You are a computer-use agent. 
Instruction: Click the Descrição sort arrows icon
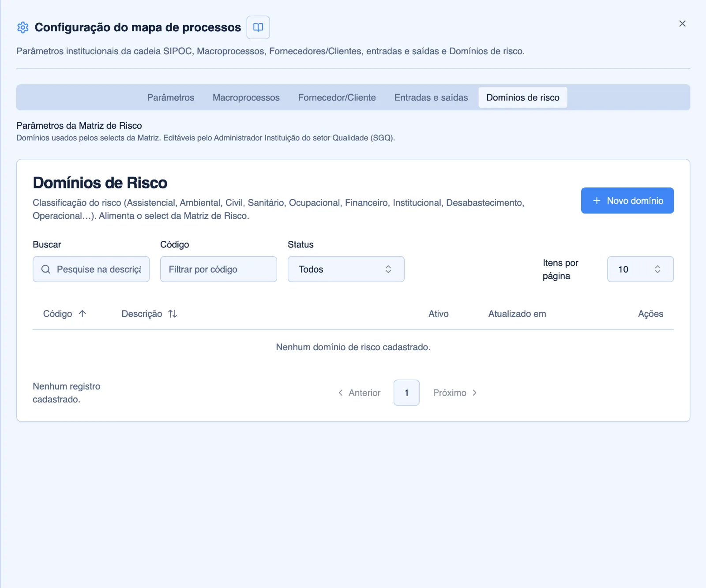pyautogui.click(x=173, y=314)
